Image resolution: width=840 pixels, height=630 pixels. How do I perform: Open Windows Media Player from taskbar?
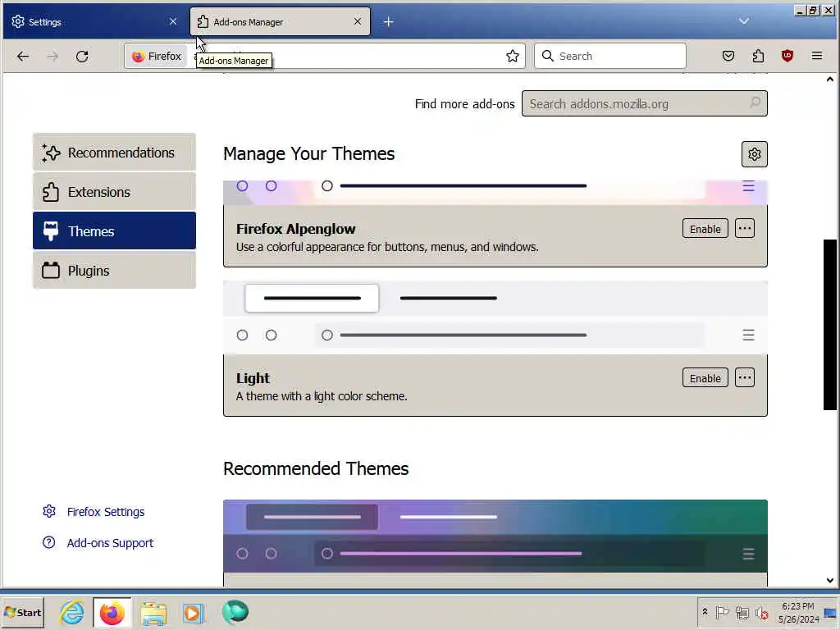coord(194,612)
